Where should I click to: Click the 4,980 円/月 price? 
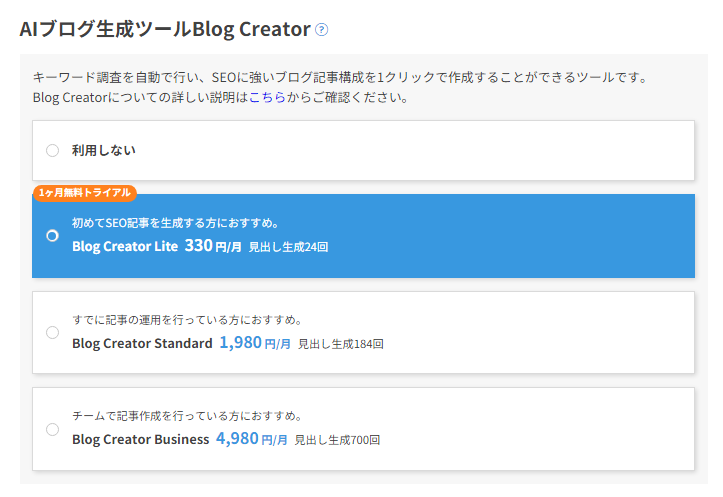pyautogui.click(x=252, y=438)
